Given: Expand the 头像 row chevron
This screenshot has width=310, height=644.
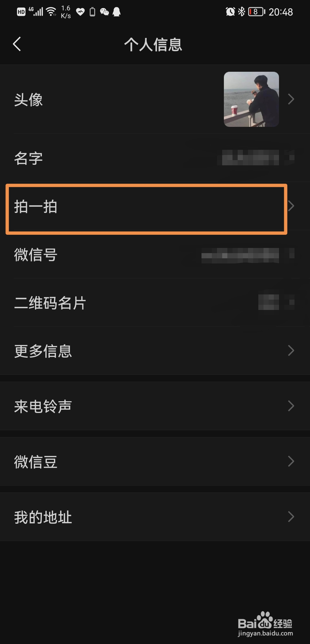Looking at the screenshot, I should (x=291, y=99).
